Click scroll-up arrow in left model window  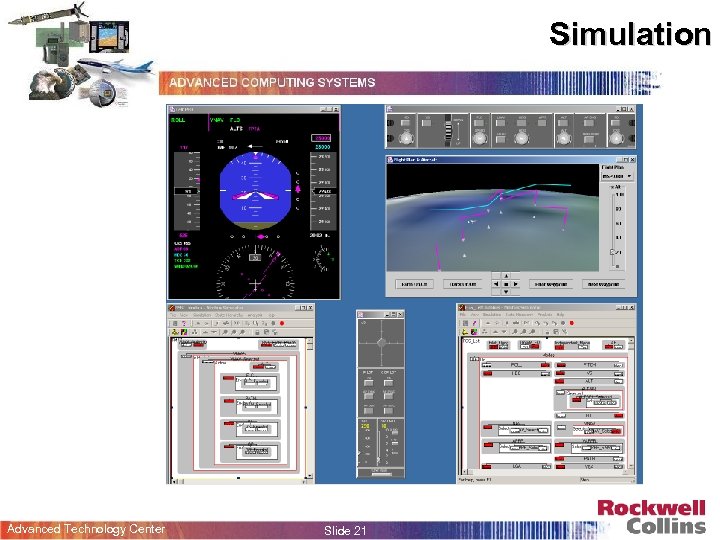(x=309, y=341)
